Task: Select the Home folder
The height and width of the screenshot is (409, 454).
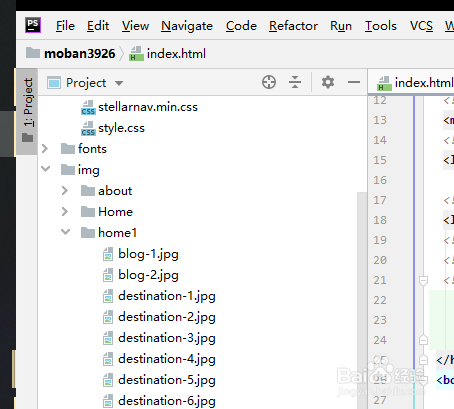Action: pos(107,212)
